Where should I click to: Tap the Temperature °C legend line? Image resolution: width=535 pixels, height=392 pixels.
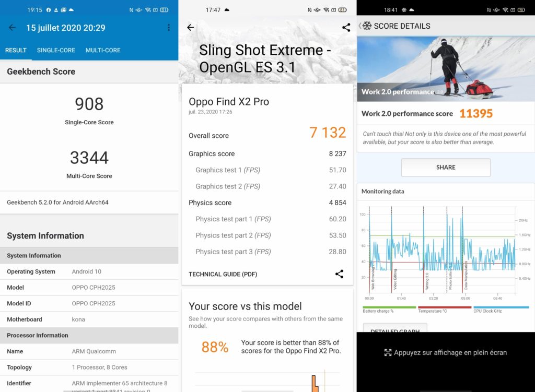(x=445, y=307)
